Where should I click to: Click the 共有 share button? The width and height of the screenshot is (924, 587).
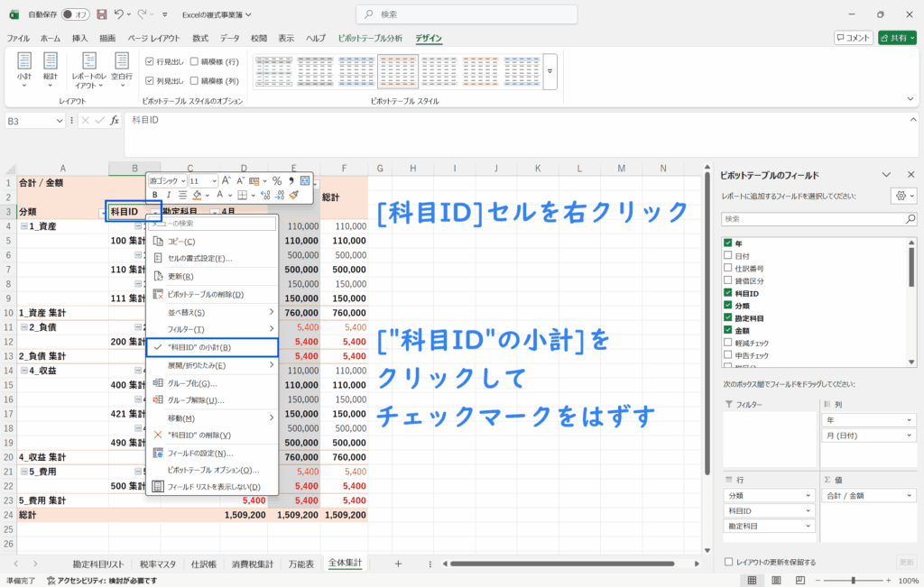[x=897, y=38]
